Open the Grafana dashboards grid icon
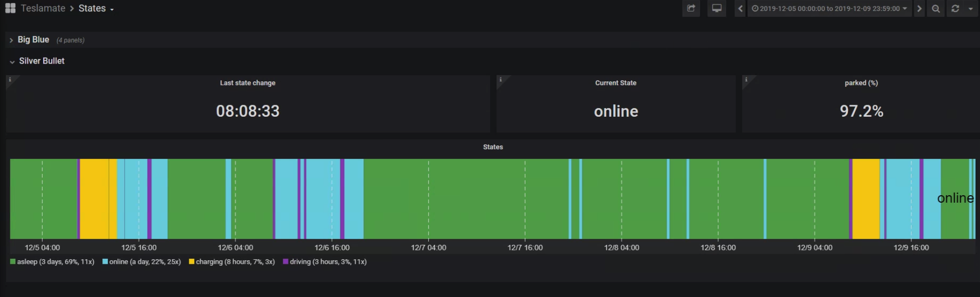Viewport: 980px width, 297px height. [x=10, y=8]
